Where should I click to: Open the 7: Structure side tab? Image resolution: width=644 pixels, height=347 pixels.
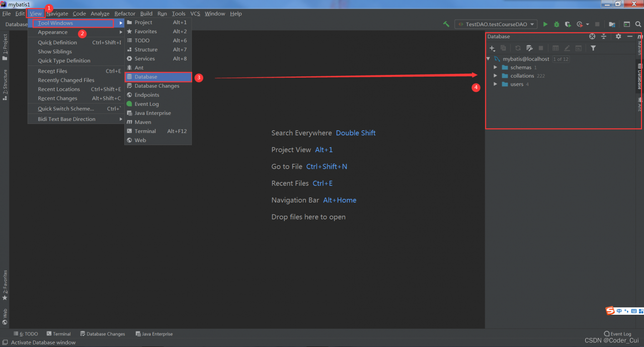(5, 85)
